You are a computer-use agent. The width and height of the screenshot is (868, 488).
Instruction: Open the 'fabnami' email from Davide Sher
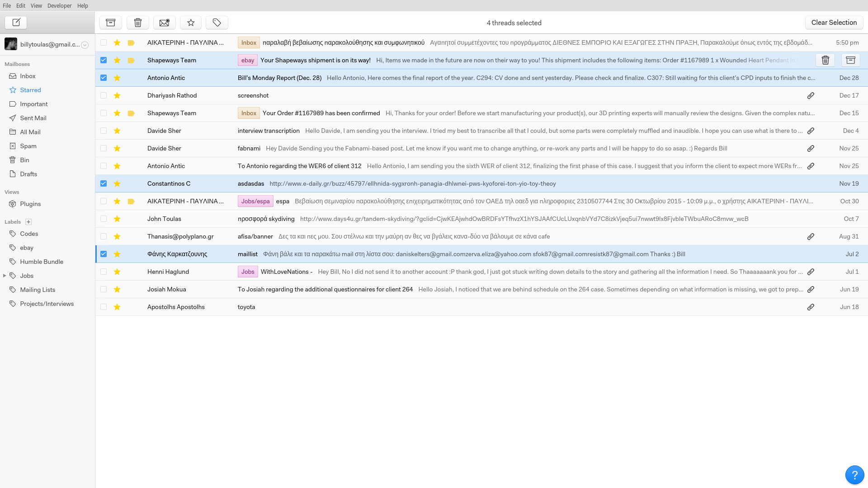coord(481,148)
